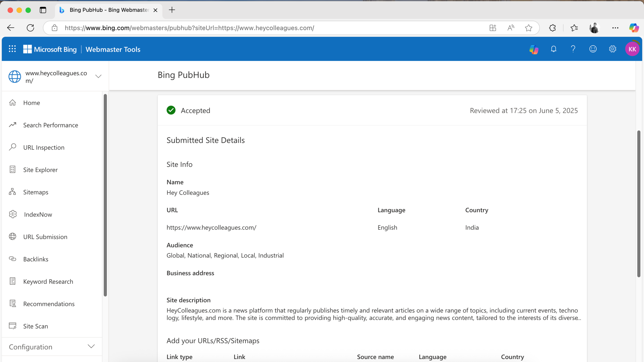The height and width of the screenshot is (362, 644).
Task: Click the notifications bell in the header
Action: coord(553,49)
